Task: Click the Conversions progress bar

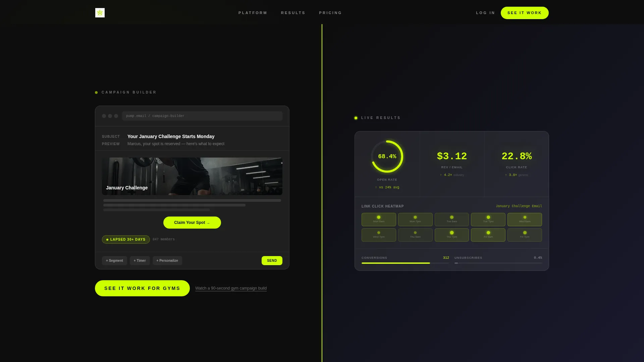Action: pyautogui.click(x=405, y=263)
